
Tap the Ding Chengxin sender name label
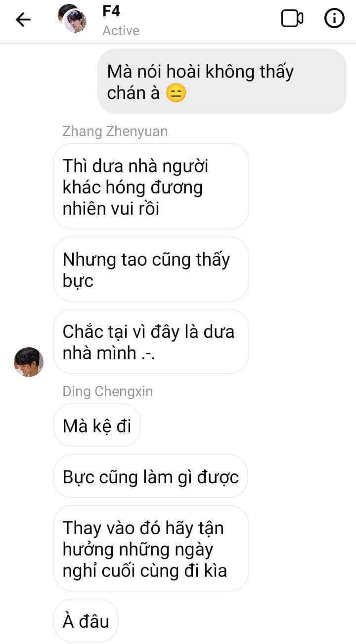tap(108, 391)
